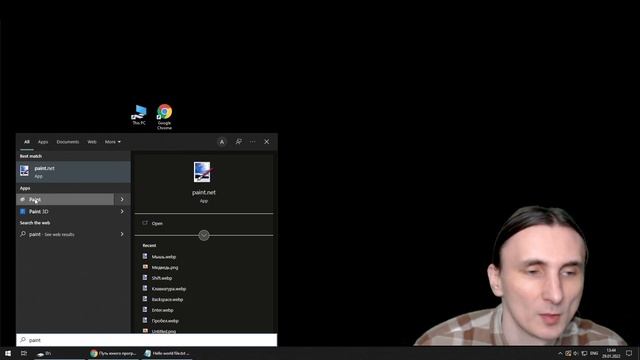Expand the Paint 3D result arrow
Screen dimensions: 640x360
122,211
